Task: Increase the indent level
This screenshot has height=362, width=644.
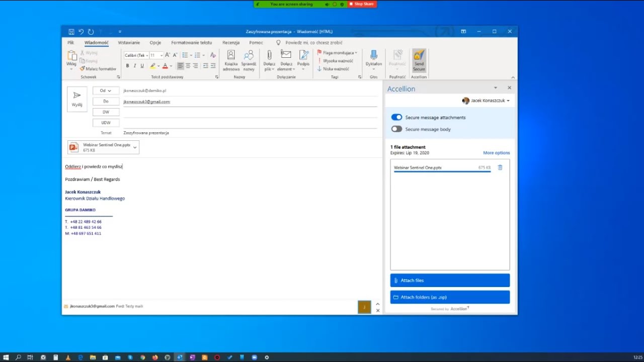Action: click(x=213, y=66)
